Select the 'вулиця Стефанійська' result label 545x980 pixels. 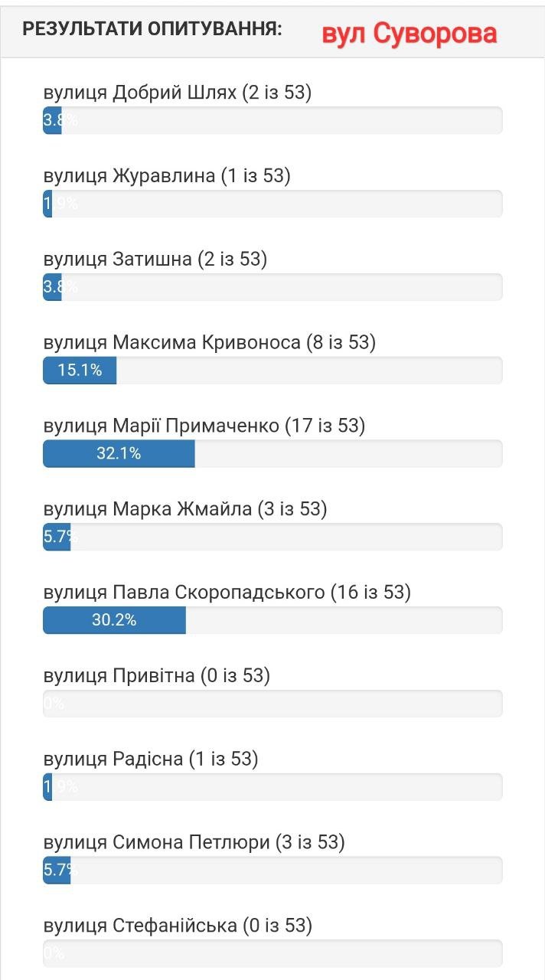pyautogui.click(x=178, y=926)
